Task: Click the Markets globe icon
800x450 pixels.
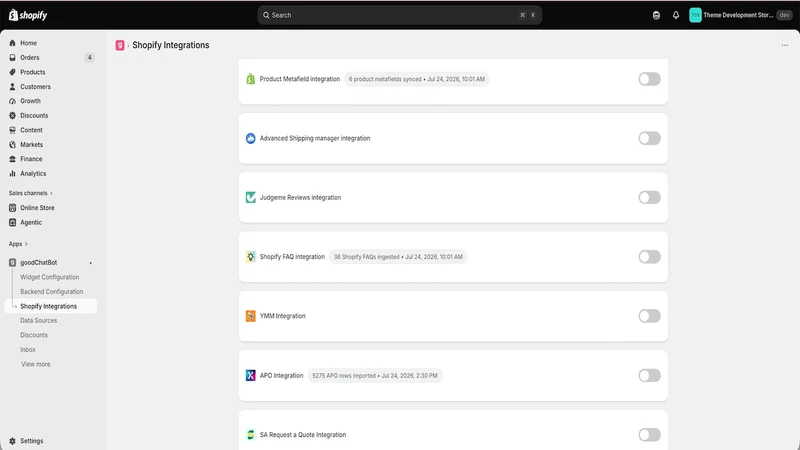Action: (12, 144)
